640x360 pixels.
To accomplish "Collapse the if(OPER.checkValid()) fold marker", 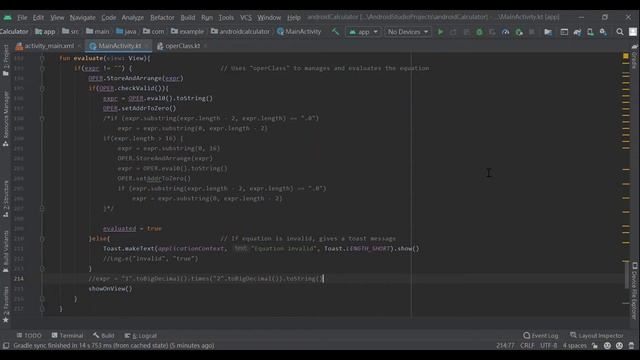I will [42, 88].
